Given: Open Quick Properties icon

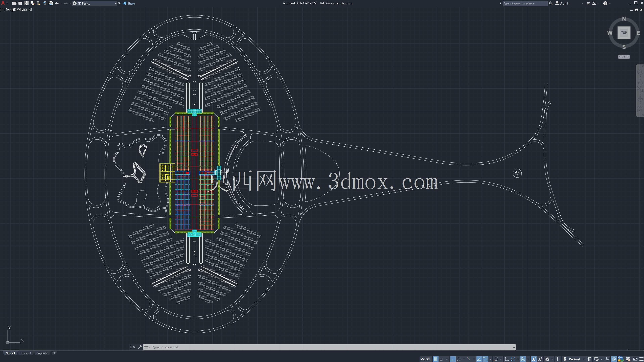Looking at the screenshot, I should click(x=589, y=359).
